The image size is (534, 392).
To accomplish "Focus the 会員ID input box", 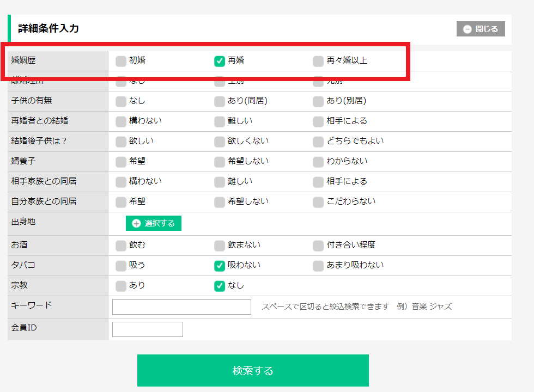I will [147, 329].
